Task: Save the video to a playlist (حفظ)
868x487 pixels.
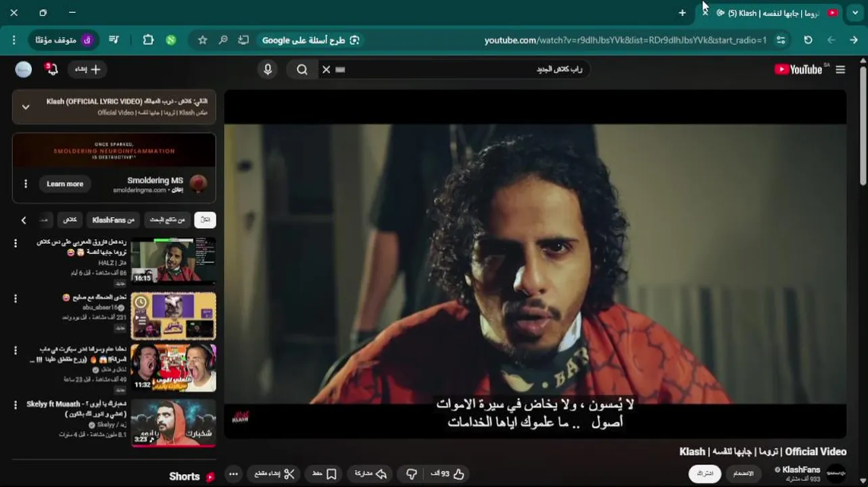Action: tap(325, 474)
